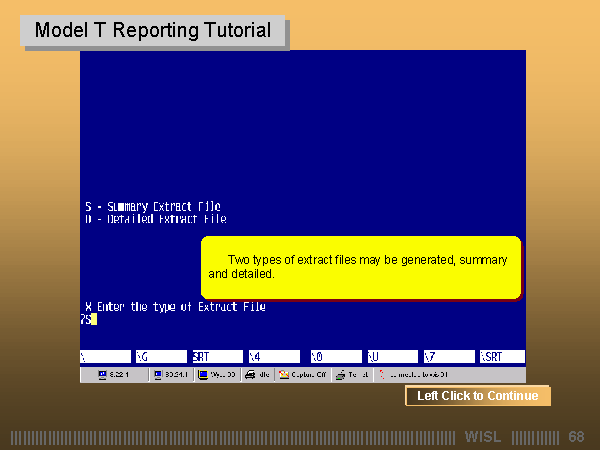Click the Model T Reporting Tutorial title

153,31
